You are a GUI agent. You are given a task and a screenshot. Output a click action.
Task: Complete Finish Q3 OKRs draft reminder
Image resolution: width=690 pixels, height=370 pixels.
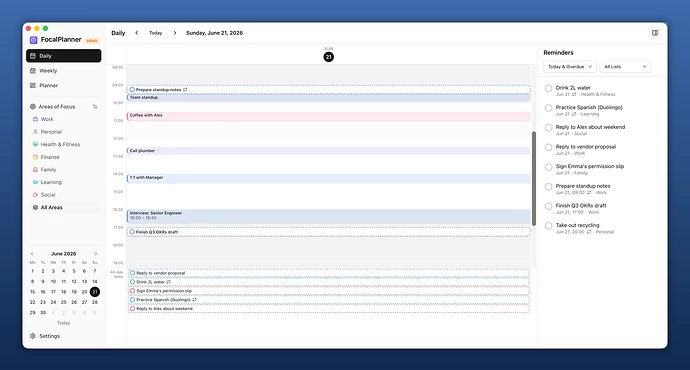[x=548, y=206]
